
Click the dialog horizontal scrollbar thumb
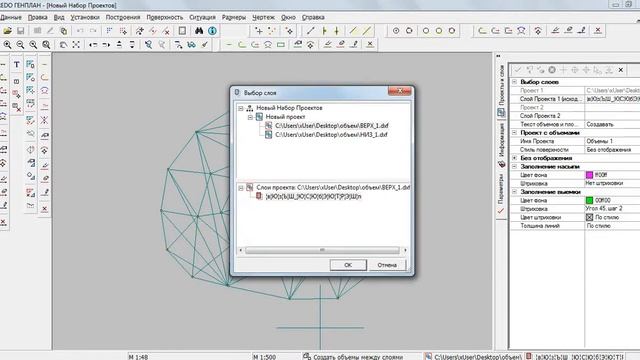point(322,250)
